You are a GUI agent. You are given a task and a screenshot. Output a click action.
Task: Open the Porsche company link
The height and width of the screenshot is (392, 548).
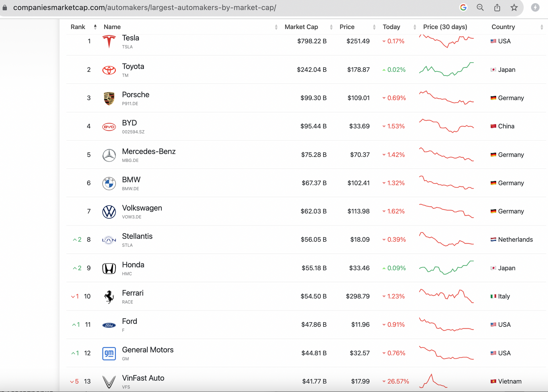pyautogui.click(x=136, y=94)
